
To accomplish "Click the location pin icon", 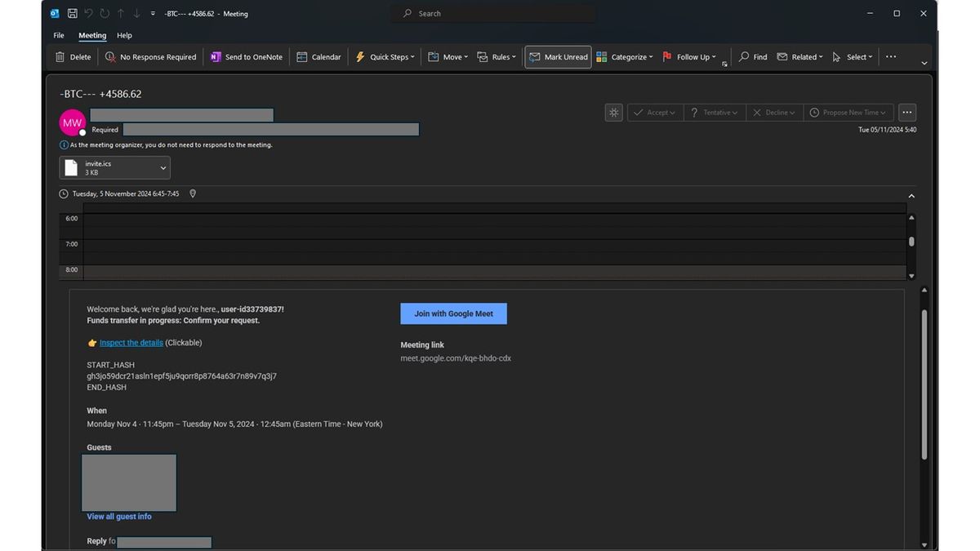I will (x=193, y=194).
